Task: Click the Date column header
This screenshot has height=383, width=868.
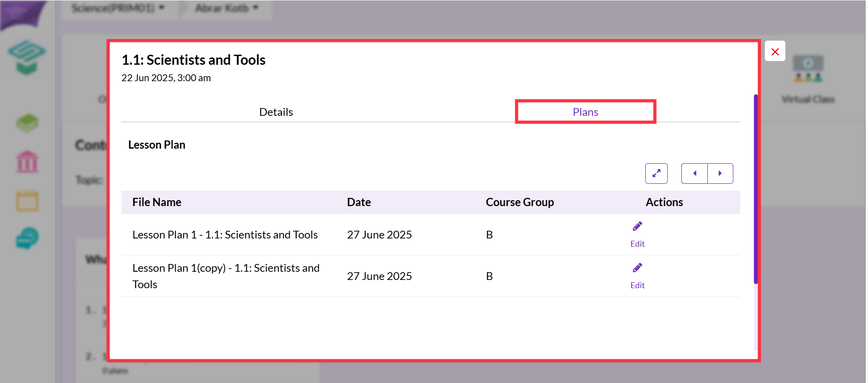Action: click(359, 202)
